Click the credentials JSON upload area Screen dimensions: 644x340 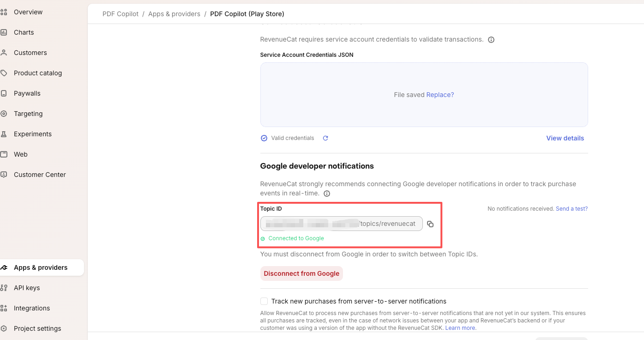424,95
